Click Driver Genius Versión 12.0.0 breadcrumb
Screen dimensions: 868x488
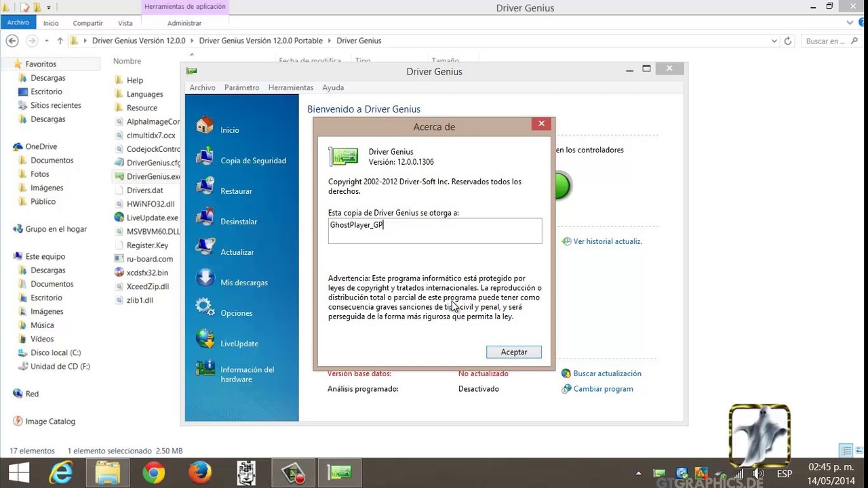tap(138, 41)
